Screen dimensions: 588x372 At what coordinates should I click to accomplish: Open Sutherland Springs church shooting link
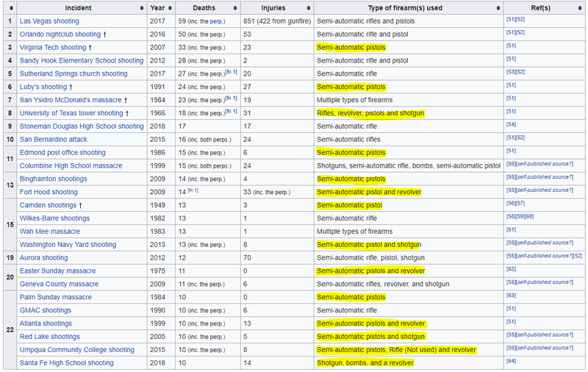point(73,74)
